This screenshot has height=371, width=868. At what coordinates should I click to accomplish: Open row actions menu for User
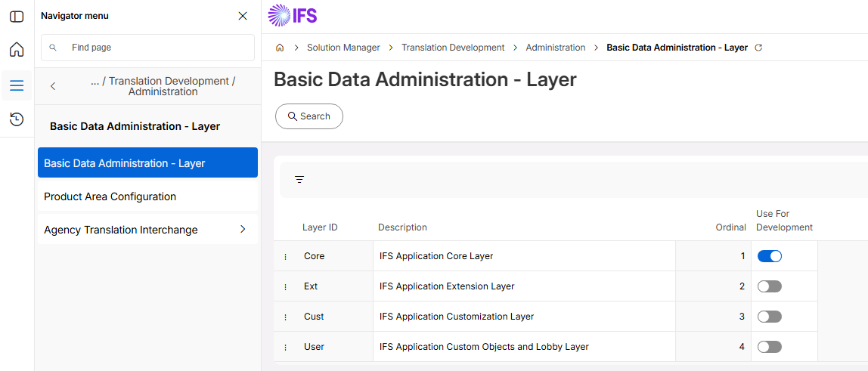point(286,348)
